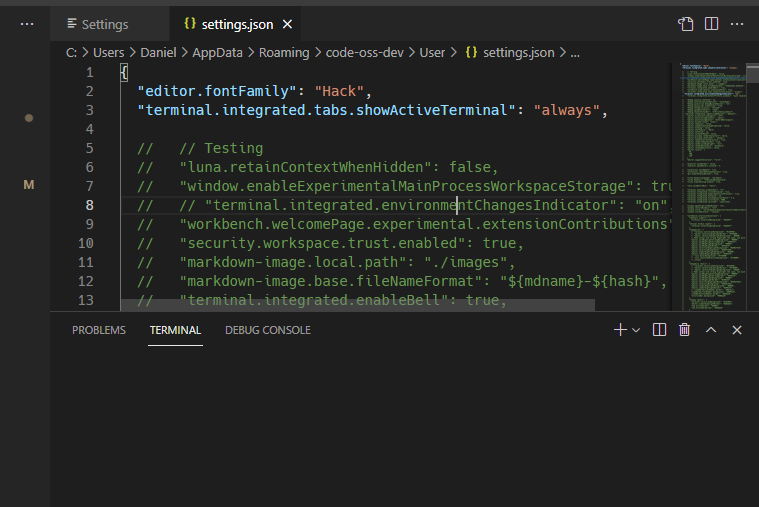Create a new terminal with plus icon
The width and height of the screenshot is (759, 507).
point(620,330)
